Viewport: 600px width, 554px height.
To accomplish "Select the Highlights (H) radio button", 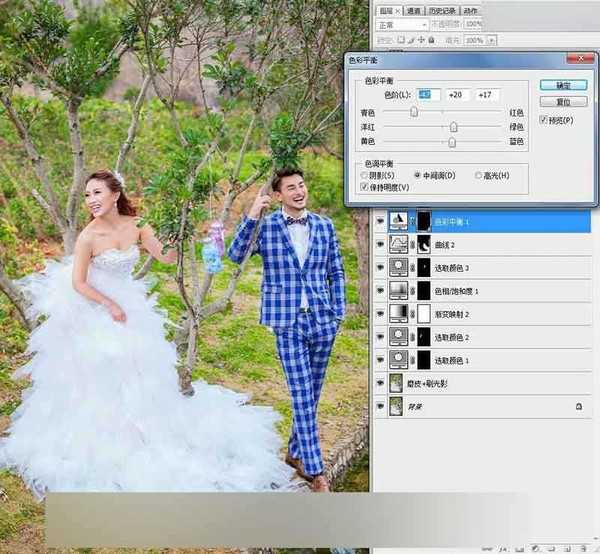I will coord(478,175).
